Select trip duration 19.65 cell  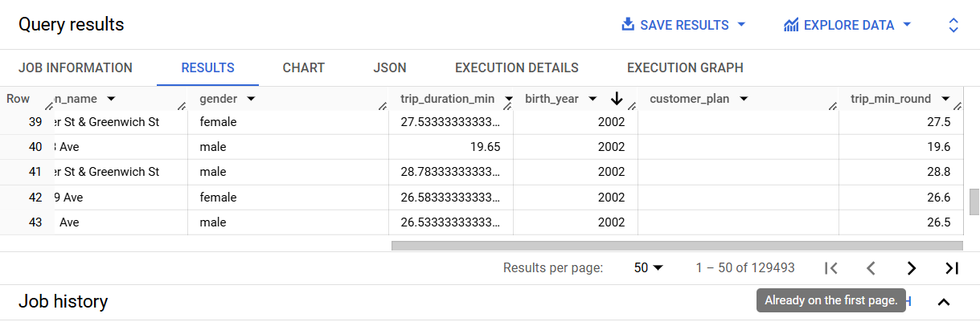(x=451, y=147)
